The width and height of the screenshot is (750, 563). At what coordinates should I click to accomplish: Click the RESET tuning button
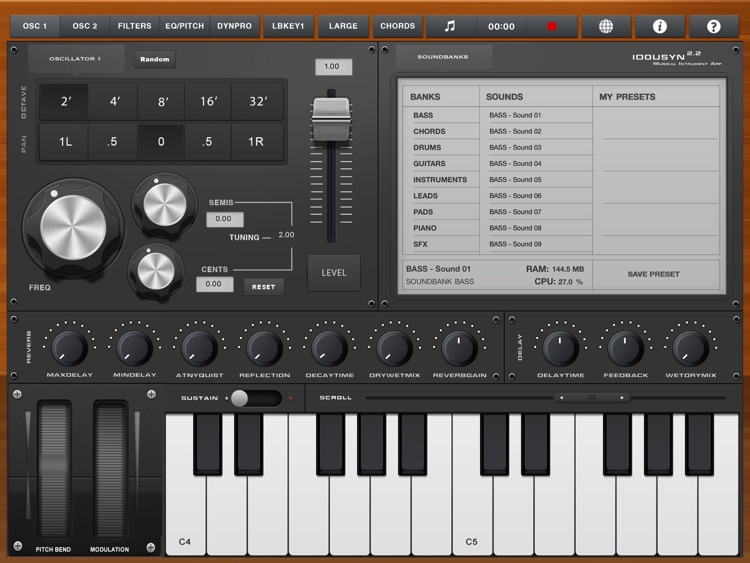pos(264,287)
